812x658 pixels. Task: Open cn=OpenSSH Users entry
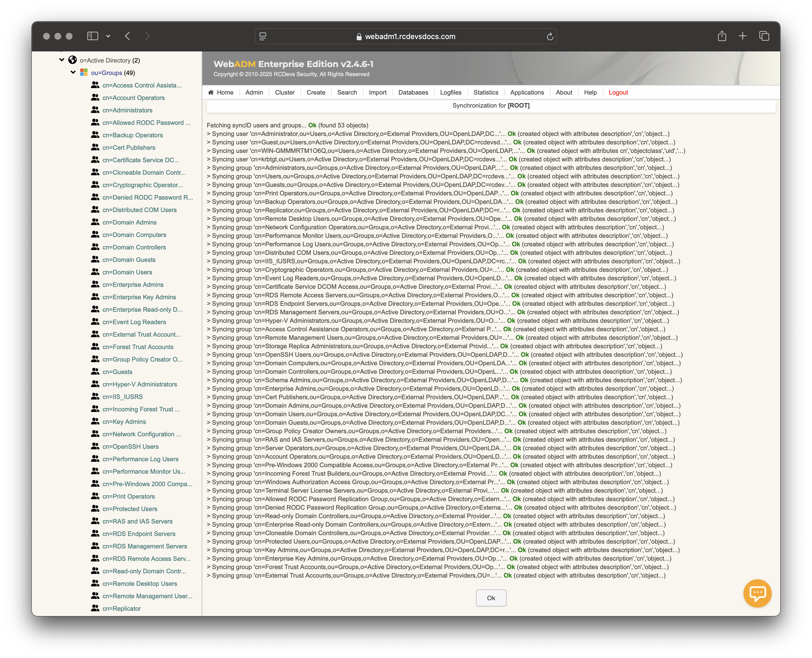point(130,447)
